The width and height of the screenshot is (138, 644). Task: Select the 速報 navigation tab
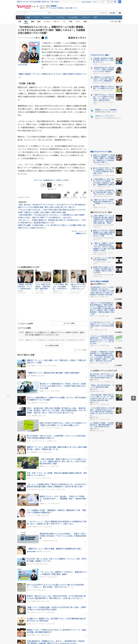tap(28, 17)
